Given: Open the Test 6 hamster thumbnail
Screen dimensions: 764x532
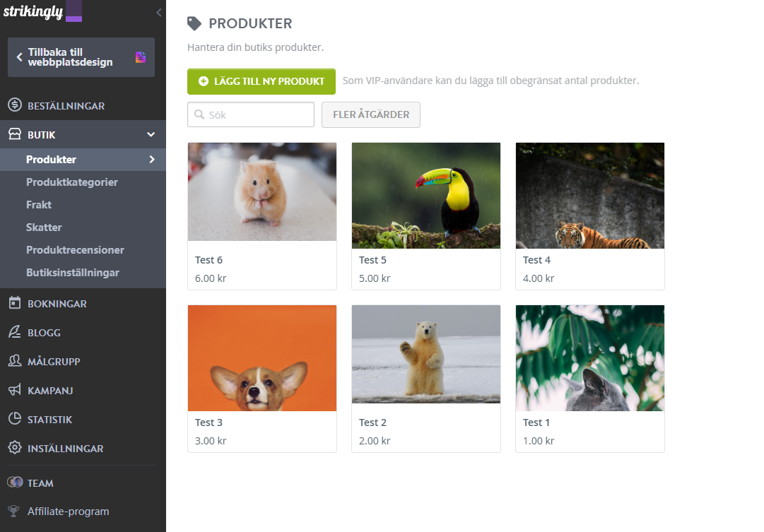Looking at the screenshot, I should coord(262,192).
